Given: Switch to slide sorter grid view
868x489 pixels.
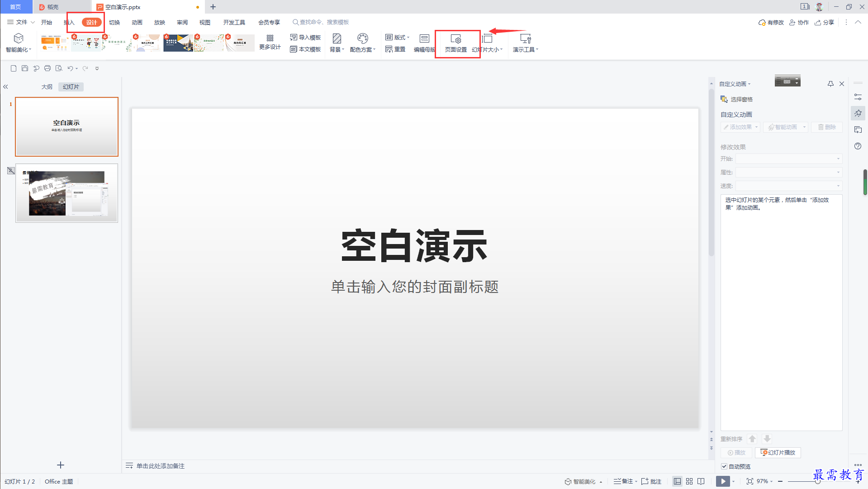Looking at the screenshot, I should (689, 481).
